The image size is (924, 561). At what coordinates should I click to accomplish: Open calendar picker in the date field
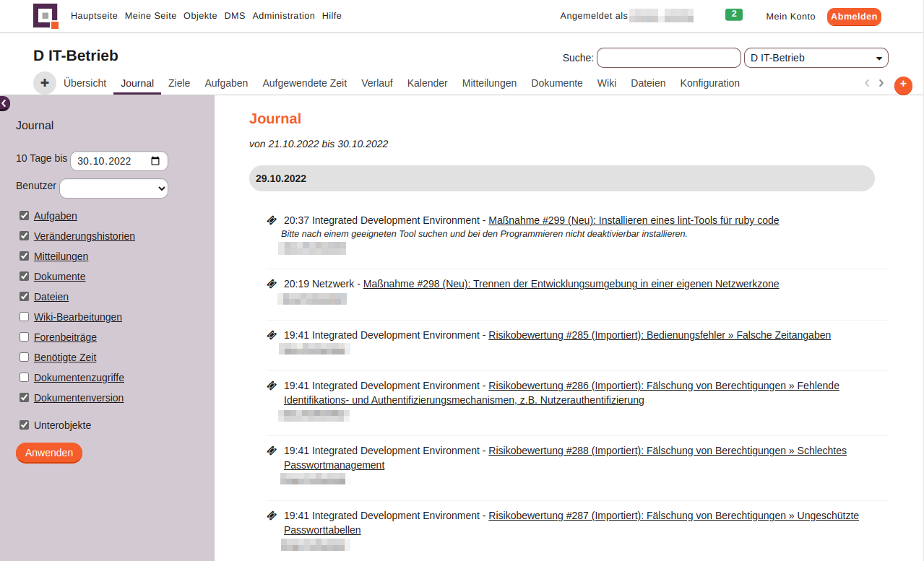pyautogui.click(x=155, y=161)
